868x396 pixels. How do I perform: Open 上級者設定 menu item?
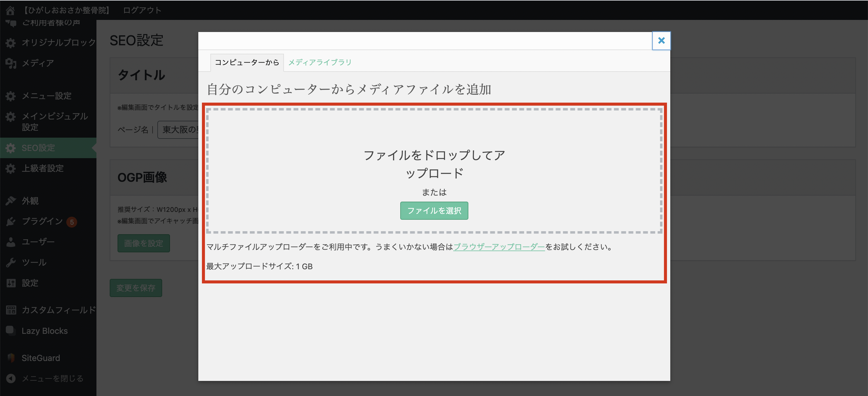pos(42,168)
